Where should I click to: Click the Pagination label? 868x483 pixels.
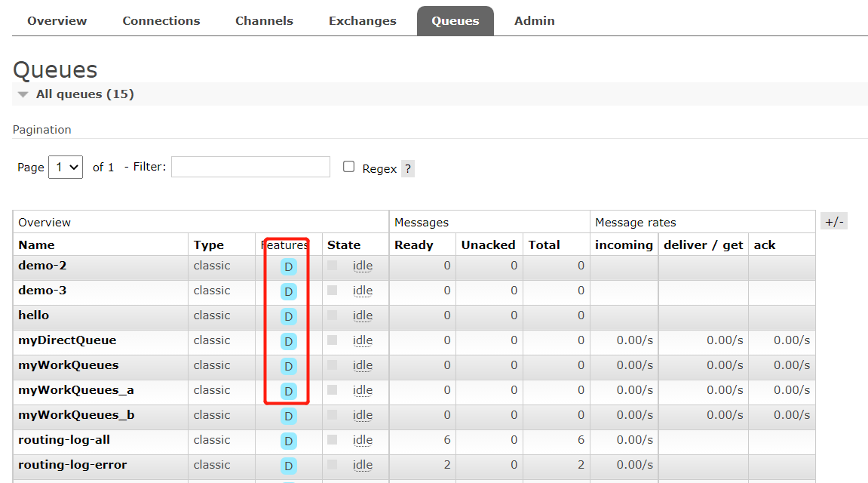coord(42,130)
